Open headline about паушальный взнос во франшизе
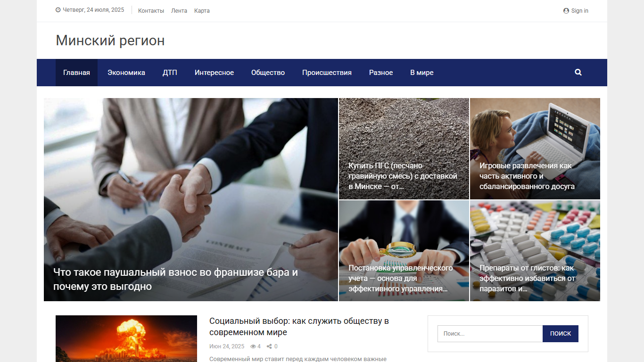The width and height of the screenshot is (644, 362). [175, 279]
